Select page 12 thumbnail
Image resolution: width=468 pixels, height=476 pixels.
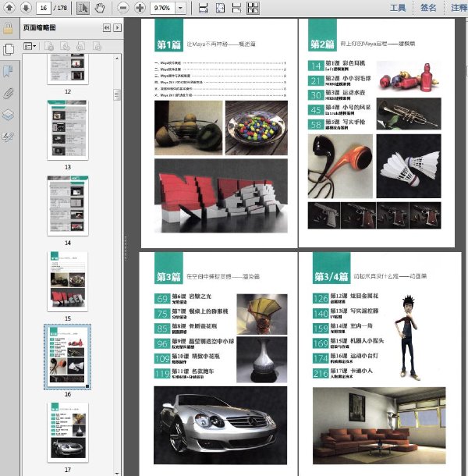[68, 69]
